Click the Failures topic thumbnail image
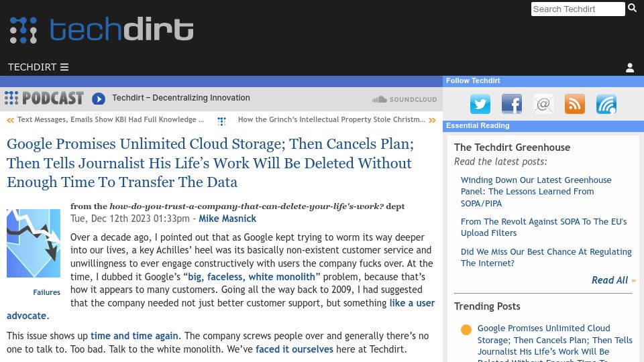 pyautogui.click(x=34, y=243)
